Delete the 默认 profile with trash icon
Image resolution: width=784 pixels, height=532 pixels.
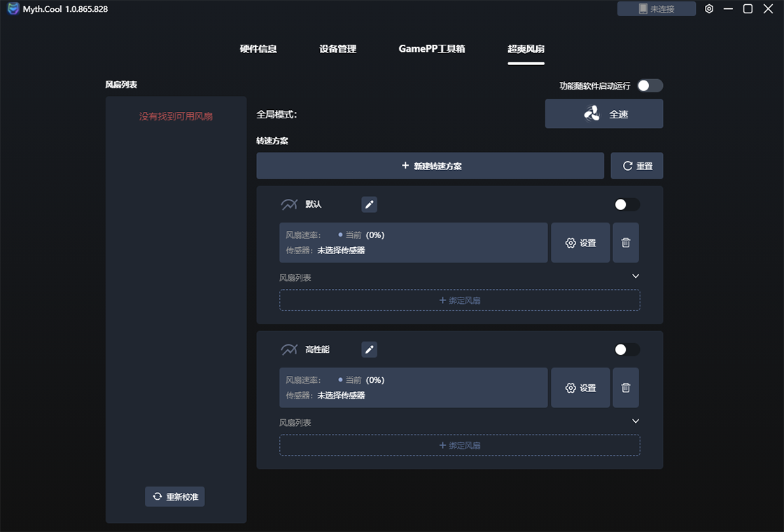[626, 243]
